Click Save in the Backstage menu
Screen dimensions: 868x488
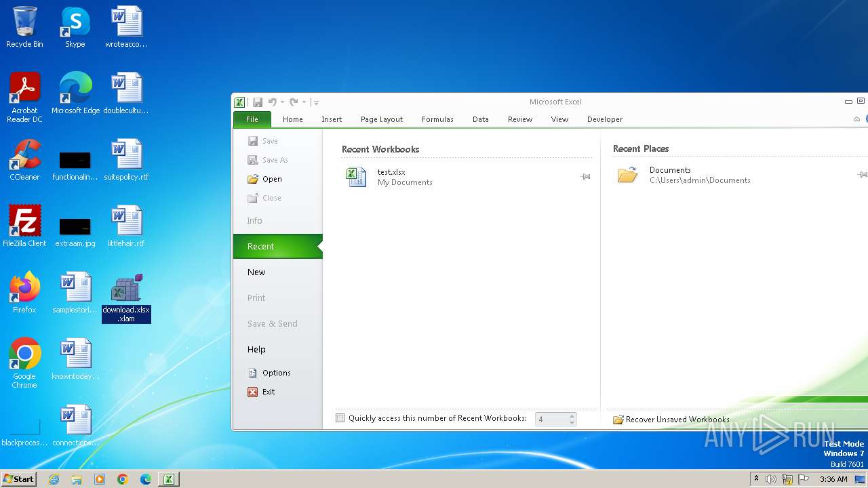tap(263, 141)
